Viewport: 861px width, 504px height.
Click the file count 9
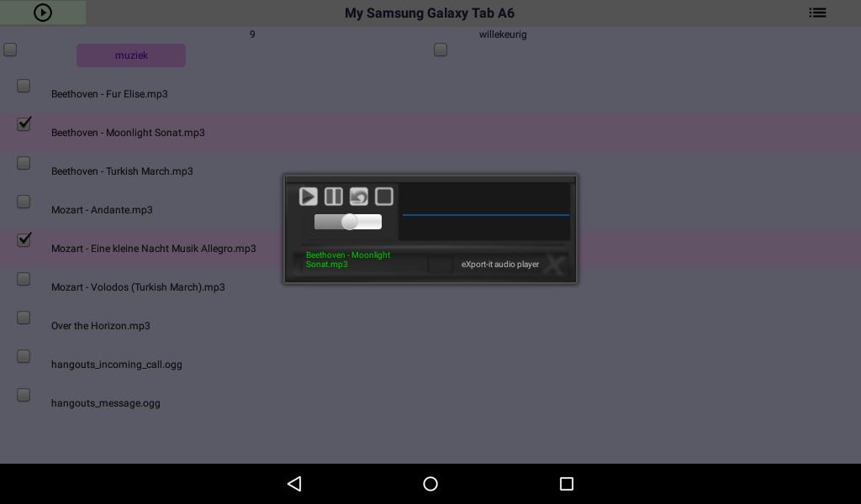pos(252,34)
